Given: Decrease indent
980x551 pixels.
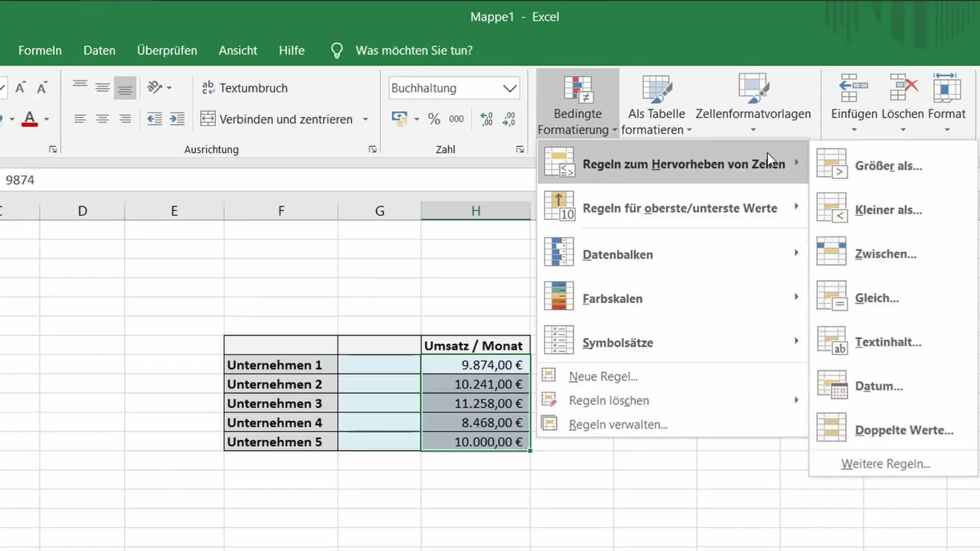Looking at the screenshot, I should click(155, 119).
